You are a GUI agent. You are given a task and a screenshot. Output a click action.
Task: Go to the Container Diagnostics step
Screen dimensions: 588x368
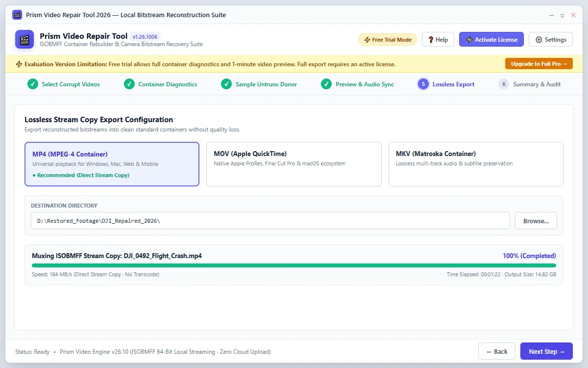(x=161, y=84)
